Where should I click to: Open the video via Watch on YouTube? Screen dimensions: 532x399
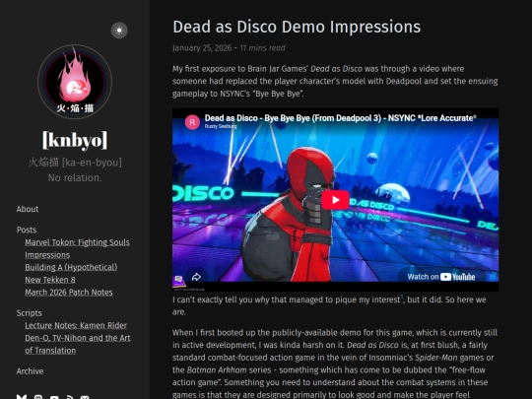(440, 277)
